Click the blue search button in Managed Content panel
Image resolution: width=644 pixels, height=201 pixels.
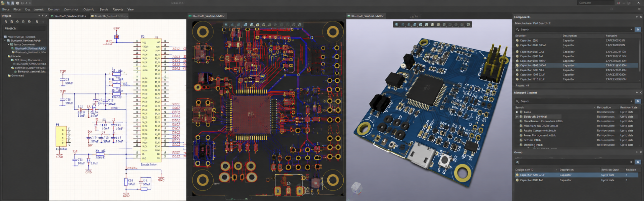pyautogui.click(x=638, y=101)
